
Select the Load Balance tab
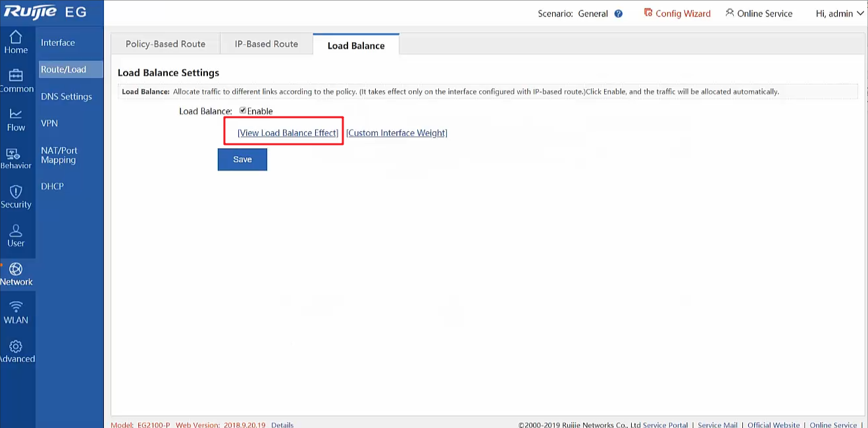(356, 45)
